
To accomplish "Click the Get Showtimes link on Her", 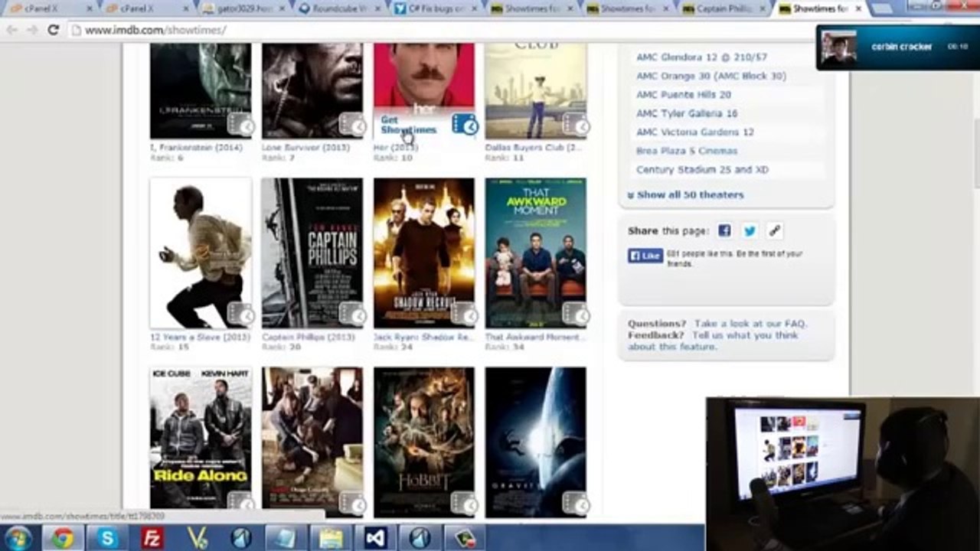I will coord(408,125).
